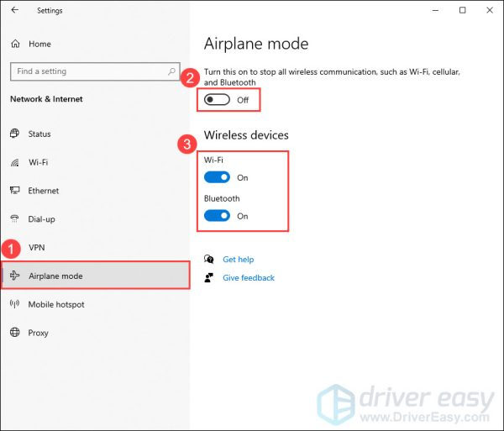
Task: Open the Proxy settings
Action: click(39, 333)
